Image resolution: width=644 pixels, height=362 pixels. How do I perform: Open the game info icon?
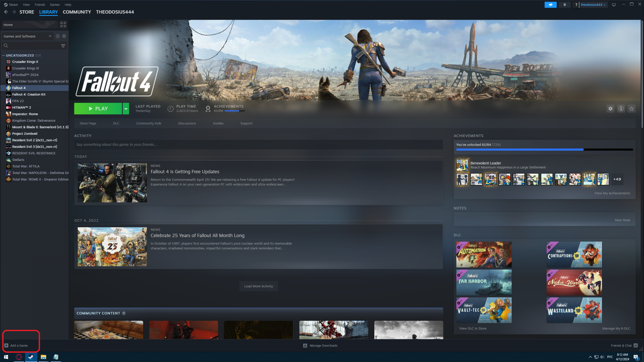[x=621, y=109]
